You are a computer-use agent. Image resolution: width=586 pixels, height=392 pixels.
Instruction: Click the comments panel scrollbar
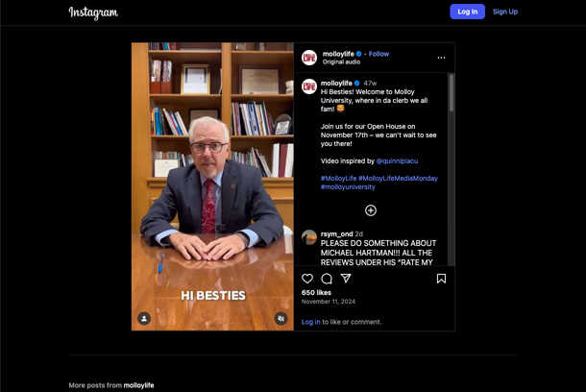452,92
